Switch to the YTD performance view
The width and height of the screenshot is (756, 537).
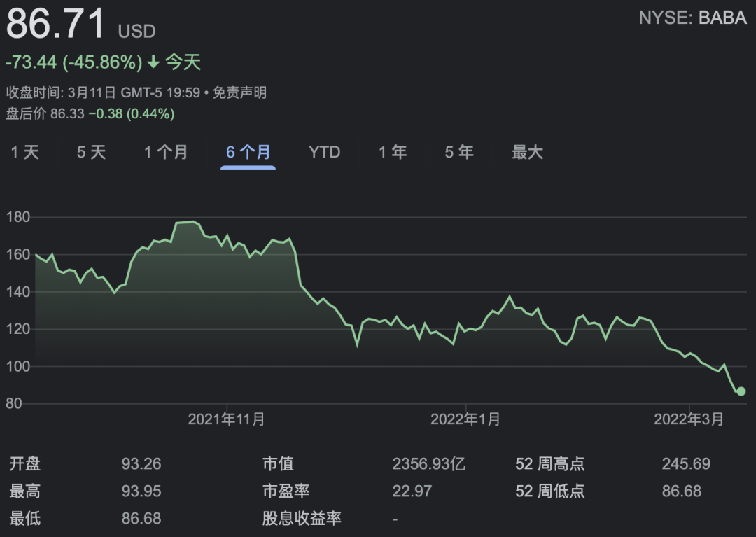click(x=324, y=152)
